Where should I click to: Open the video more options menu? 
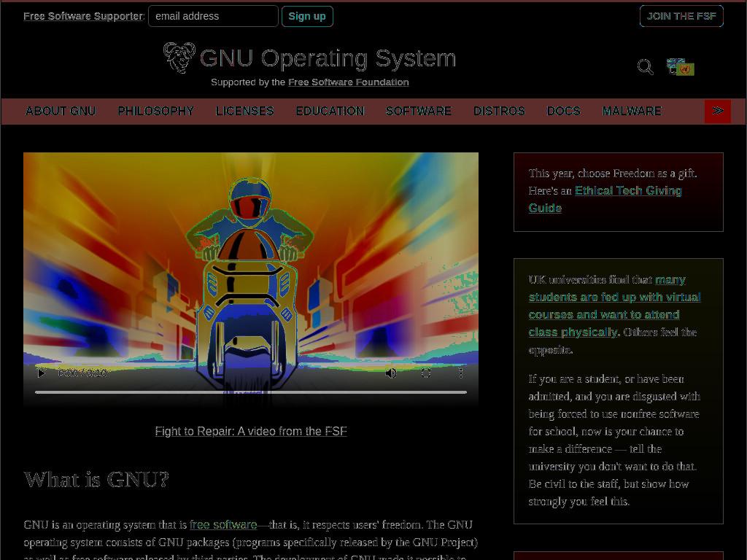pyautogui.click(x=460, y=373)
